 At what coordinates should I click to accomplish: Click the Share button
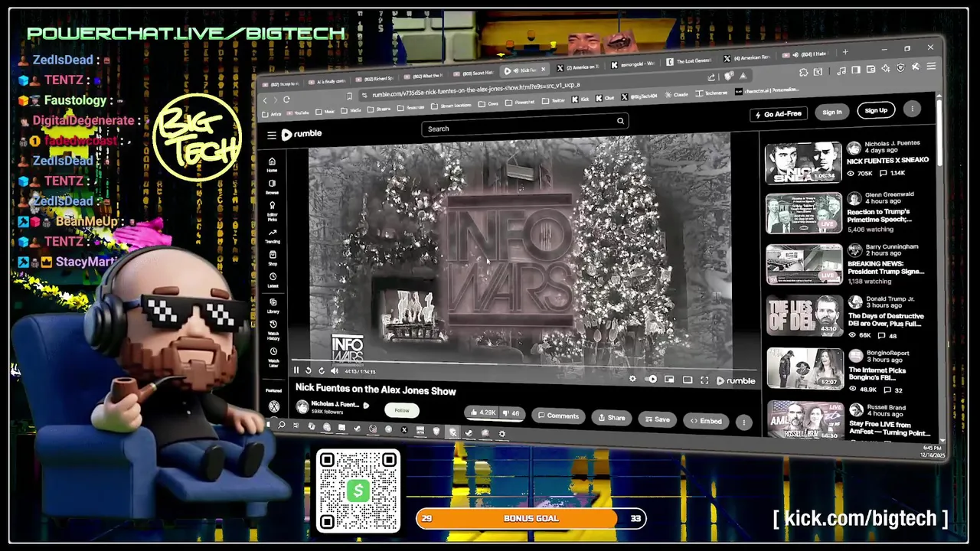(x=611, y=418)
